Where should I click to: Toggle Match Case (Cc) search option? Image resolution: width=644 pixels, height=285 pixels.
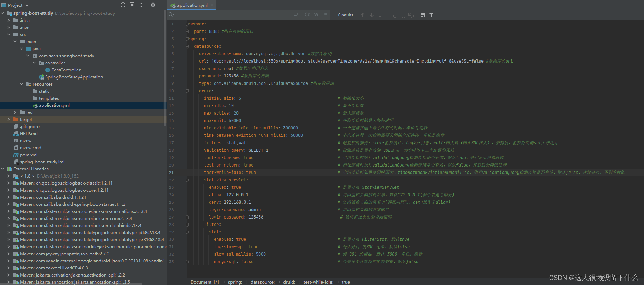pos(307,15)
